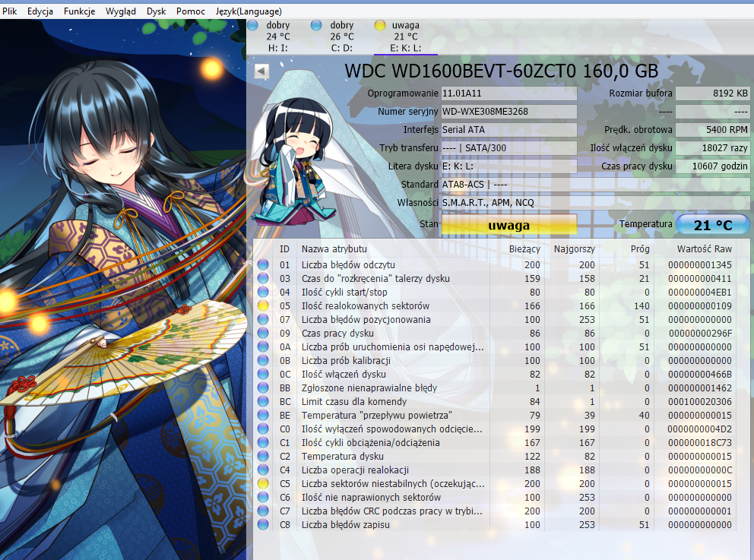
Task: Click the Ilość włączeń dysku value 18027 razy
Action: (x=713, y=148)
